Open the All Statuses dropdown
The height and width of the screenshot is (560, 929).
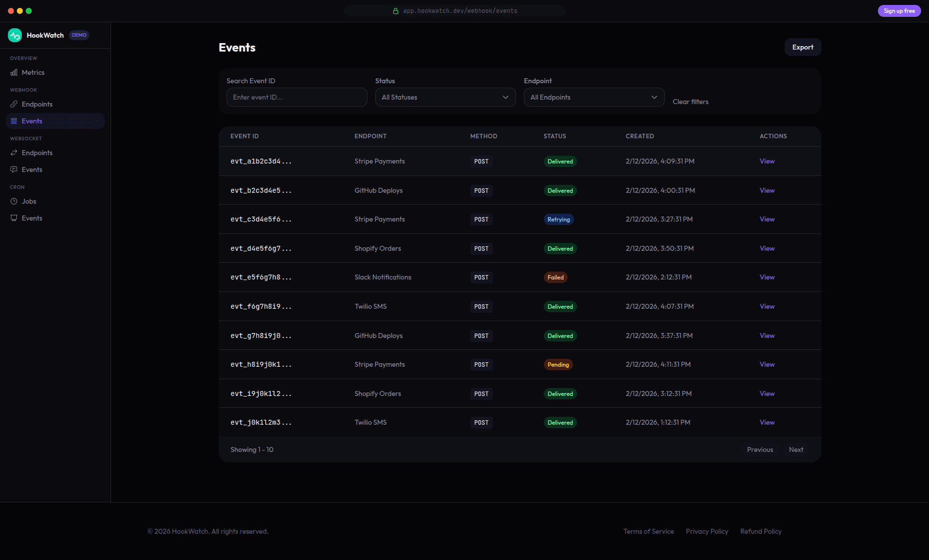[x=445, y=97]
